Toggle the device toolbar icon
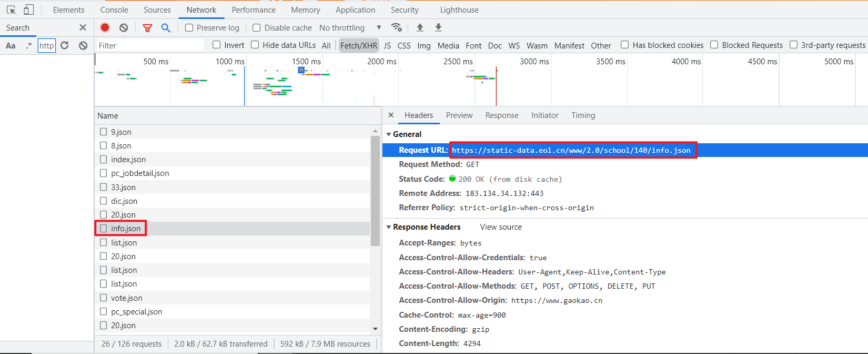Image resolution: width=868 pixels, height=354 pixels. click(29, 9)
